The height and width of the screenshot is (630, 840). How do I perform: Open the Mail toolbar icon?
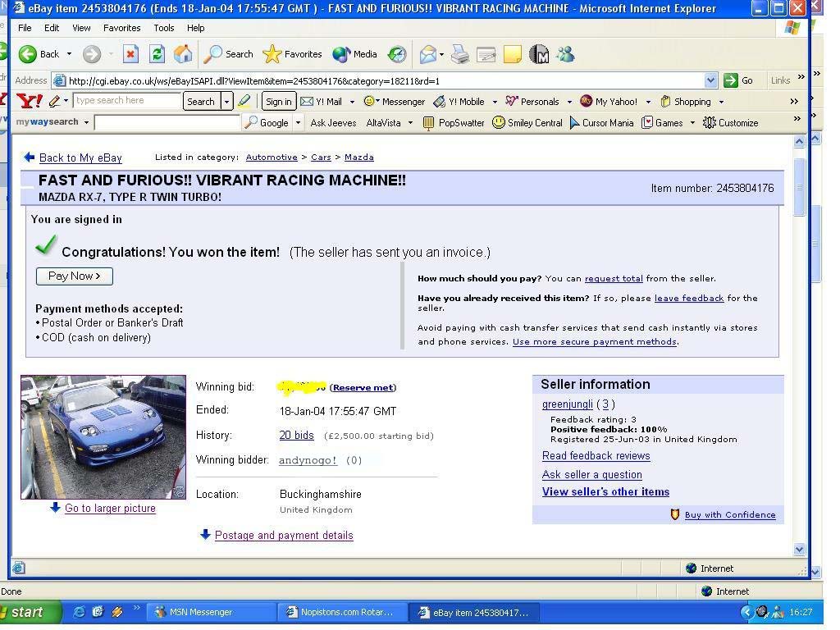[x=428, y=54]
